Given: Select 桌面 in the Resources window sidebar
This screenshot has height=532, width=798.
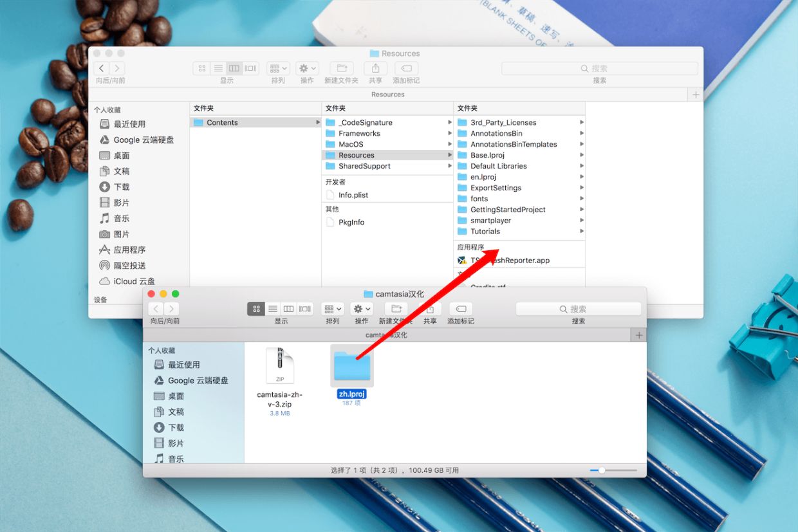Looking at the screenshot, I should tap(115, 156).
